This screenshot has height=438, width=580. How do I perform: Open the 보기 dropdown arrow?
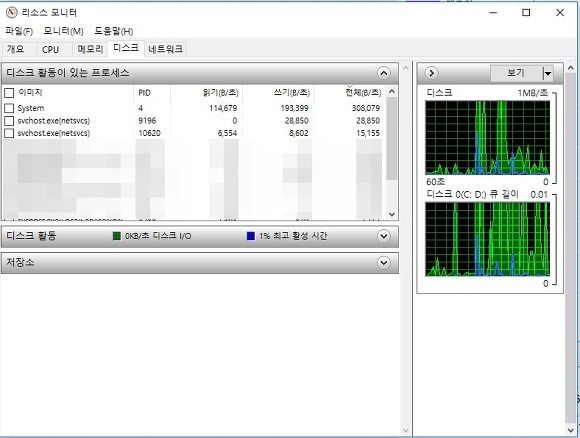point(548,73)
